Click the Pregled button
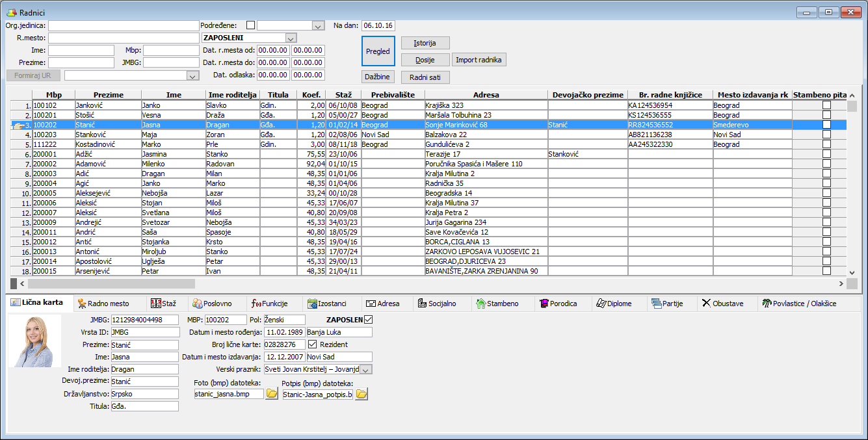The height and width of the screenshot is (440, 868). tap(378, 51)
